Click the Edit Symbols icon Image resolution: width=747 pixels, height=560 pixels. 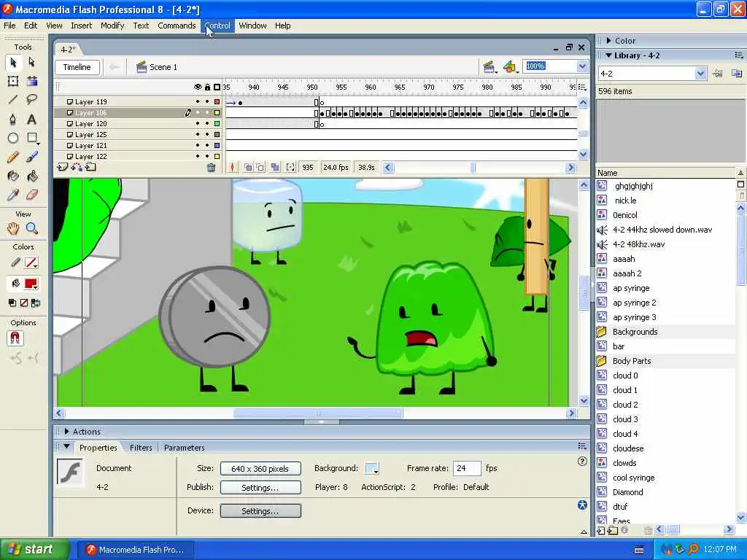click(510, 67)
